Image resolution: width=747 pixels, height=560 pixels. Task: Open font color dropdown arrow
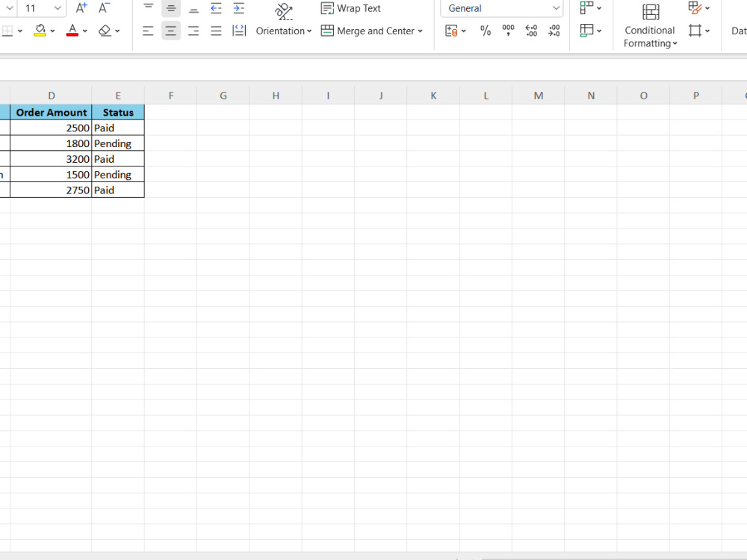click(85, 31)
